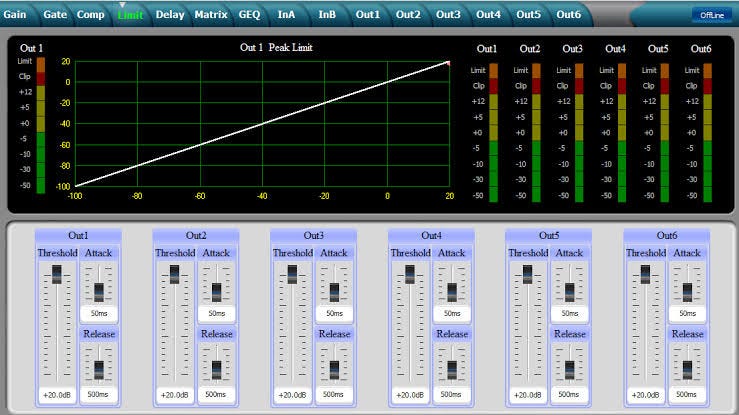Click the Out5 Threshold slider handle

(527, 274)
